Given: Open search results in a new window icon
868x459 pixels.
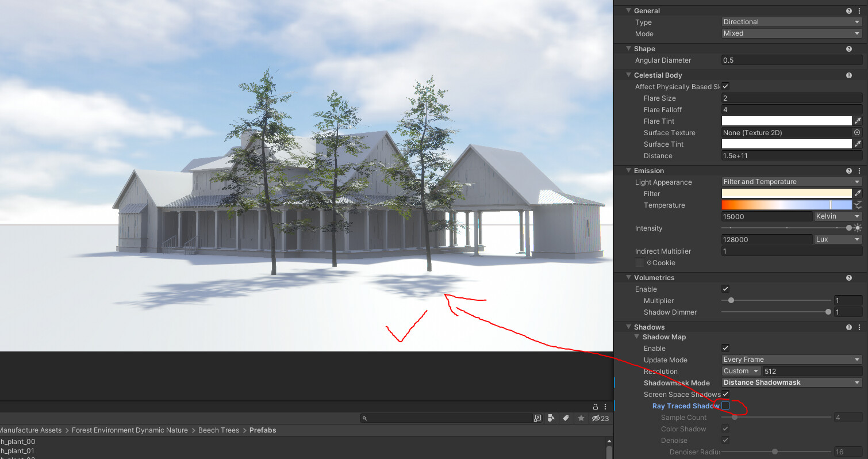Looking at the screenshot, I should [537, 418].
